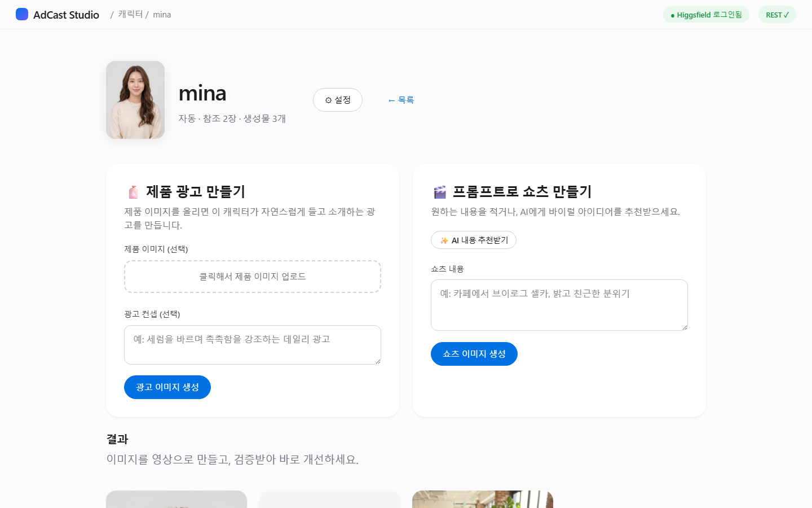This screenshot has height=508, width=812.
Task: Click the REST ✓ status badge
Action: (777, 15)
